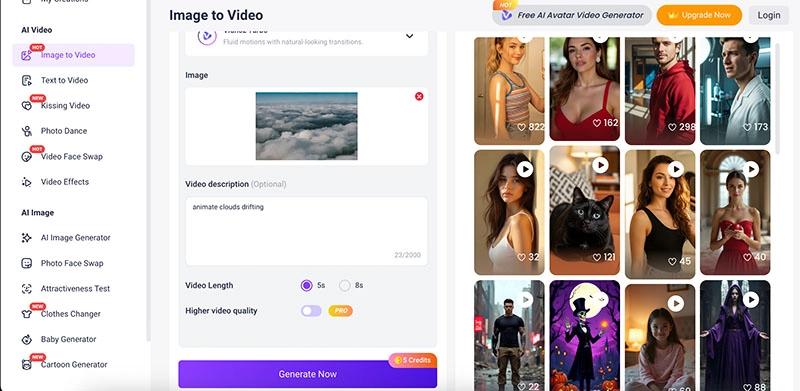Open Photo Face Swap menu item

pyautogui.click(x=73, y=263)
